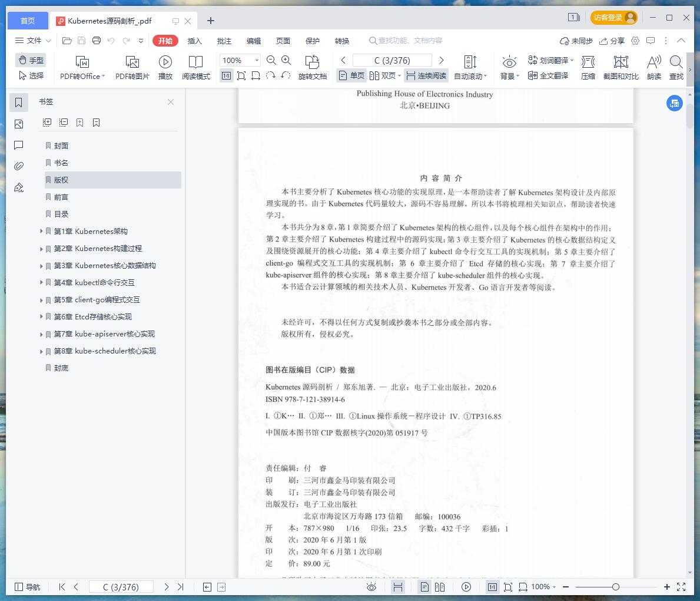Jump to first page in status bar
This screenshot has height=601, width=700.
point(62,587)
